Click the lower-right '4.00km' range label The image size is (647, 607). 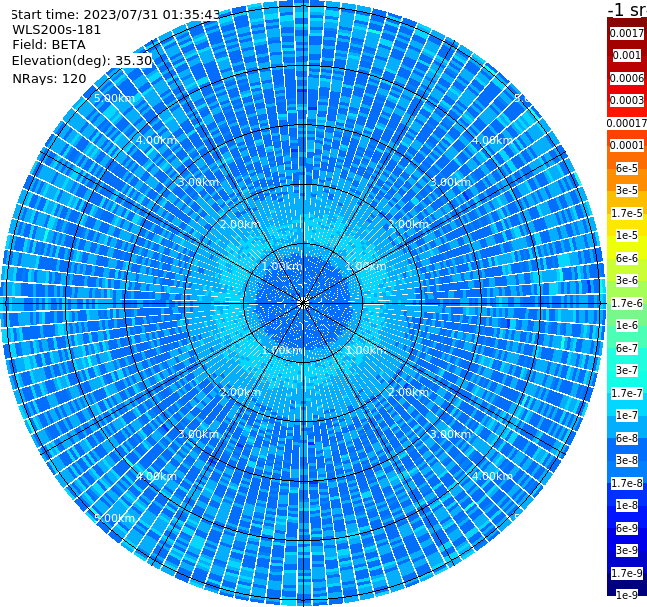tap(493, 476)
